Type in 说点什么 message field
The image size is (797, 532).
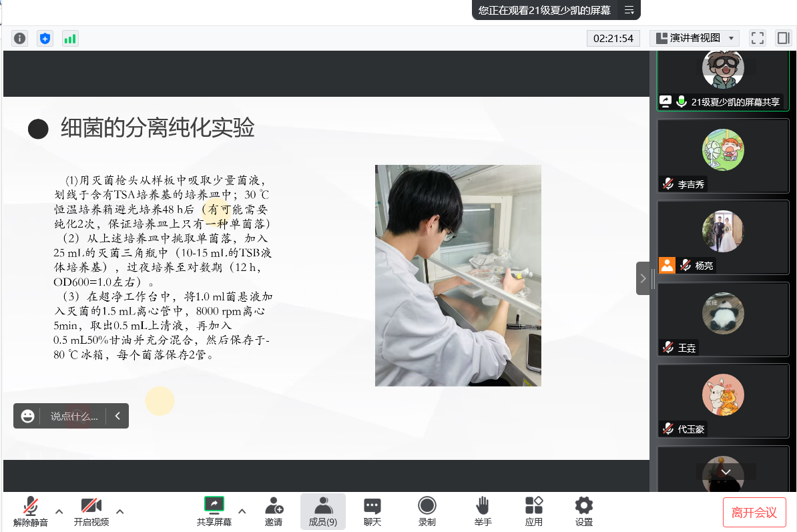73,416
